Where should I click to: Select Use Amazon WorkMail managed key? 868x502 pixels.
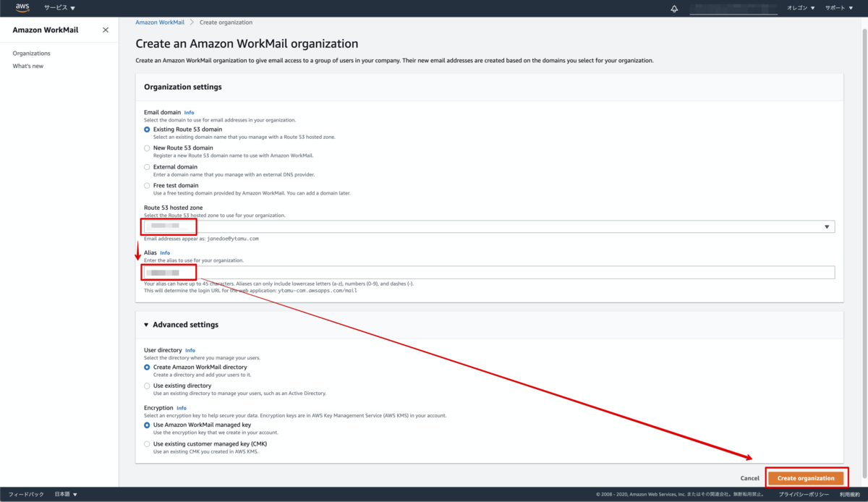pyautogui.click(x=147, y=425)
